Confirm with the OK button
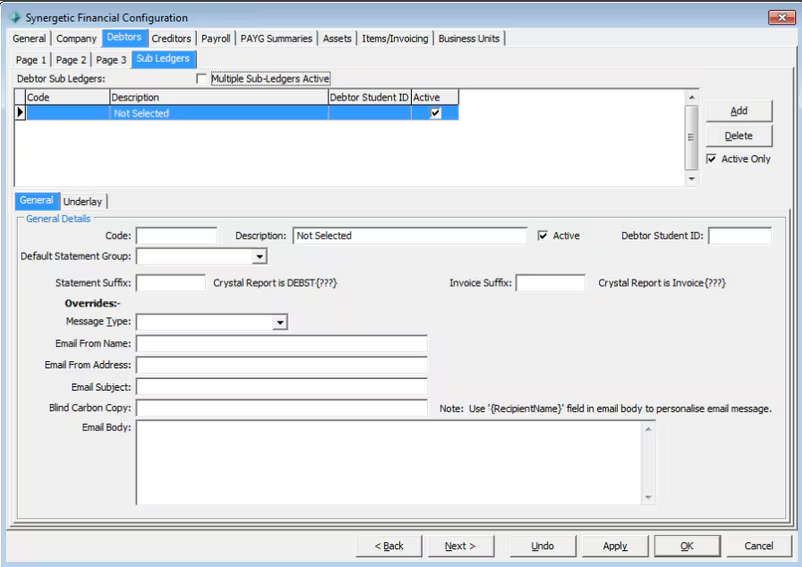This screenshot has height=567, width=802. pos(687,546)
